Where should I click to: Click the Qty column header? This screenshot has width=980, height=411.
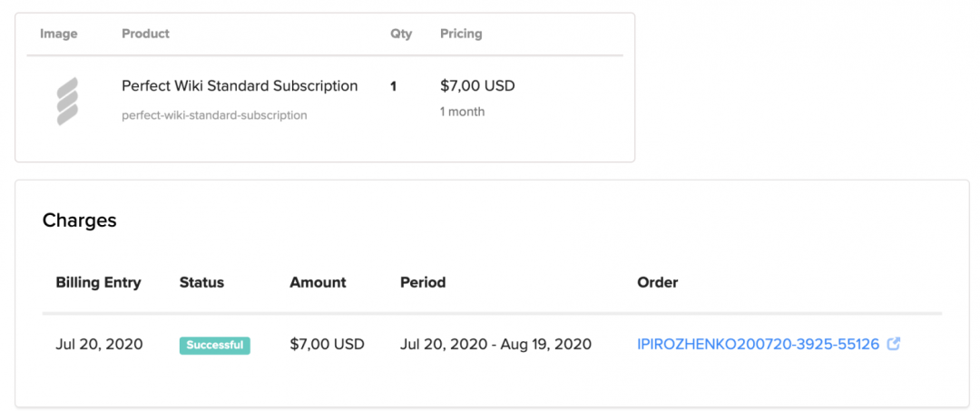click(401, 34)
